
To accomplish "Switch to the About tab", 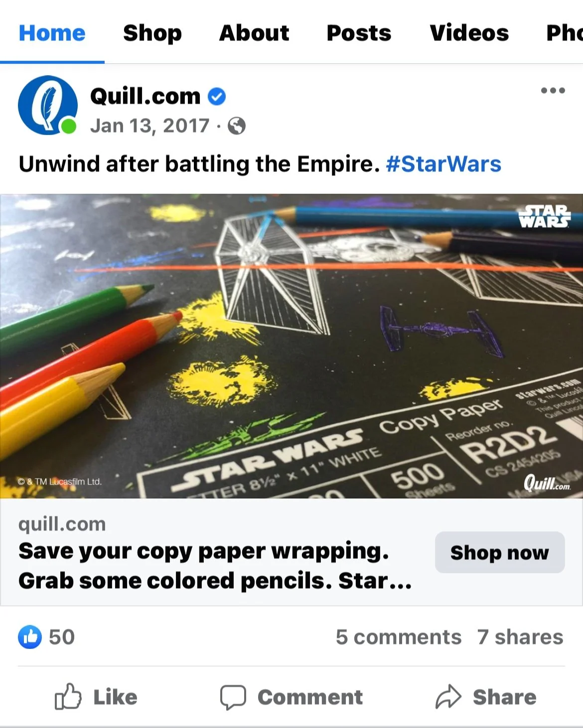I will click(x=254, y=33).
